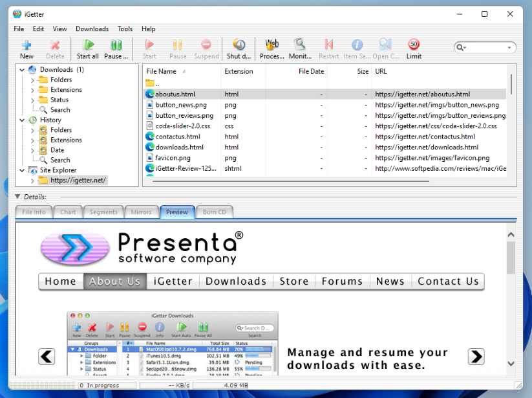Viewport: 532px width, 398px height.
Task: Open the search options magnifier dropdown
Action: click(461, 47)
